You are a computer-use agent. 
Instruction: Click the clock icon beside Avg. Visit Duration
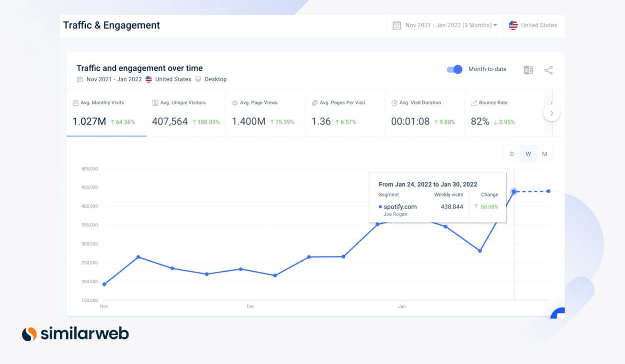394,103
